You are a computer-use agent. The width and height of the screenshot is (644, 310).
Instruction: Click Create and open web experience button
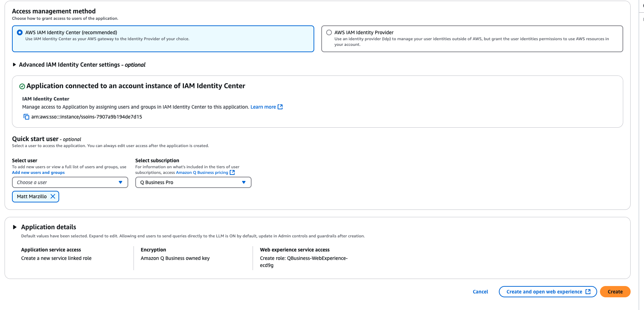click(x=547, y=292)
